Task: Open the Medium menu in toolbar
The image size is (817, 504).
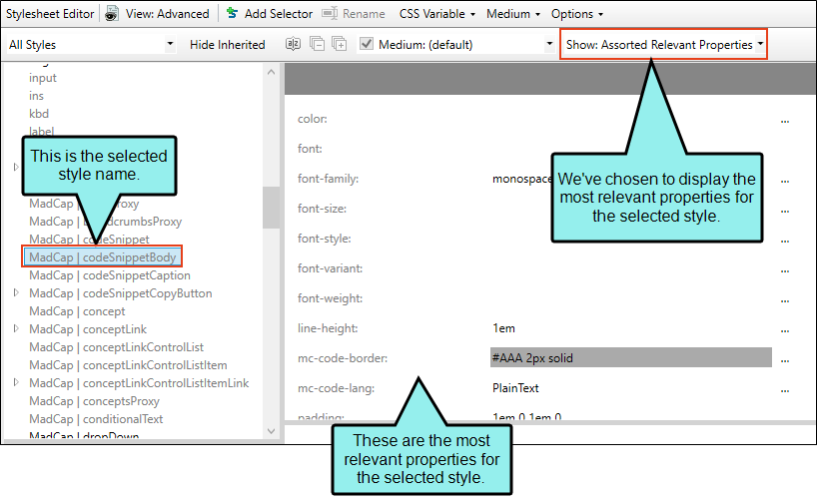Action: coord(513,14)
